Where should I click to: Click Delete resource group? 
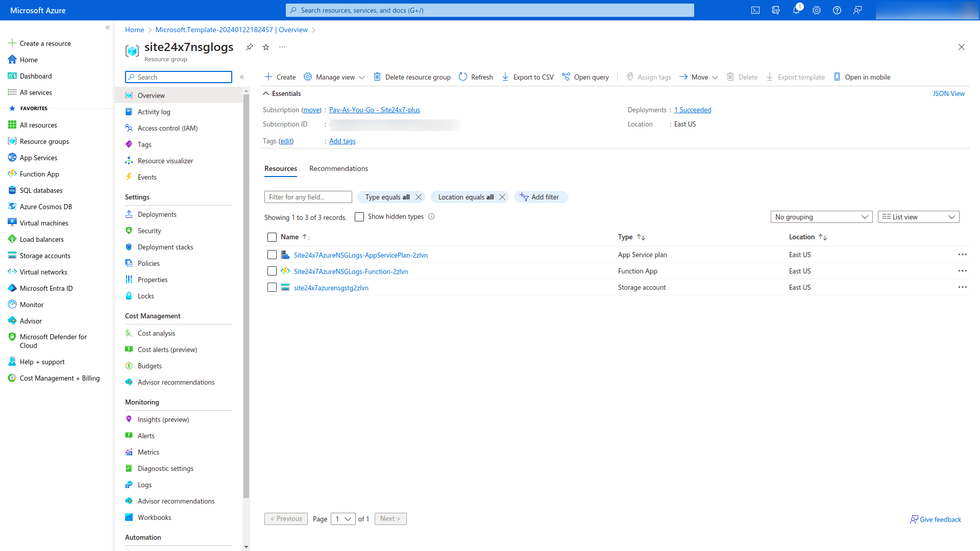pos(412,77)
